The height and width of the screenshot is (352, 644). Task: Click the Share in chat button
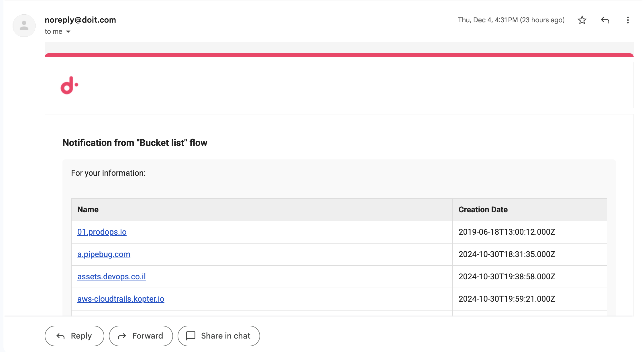click(x=219, y=336)
